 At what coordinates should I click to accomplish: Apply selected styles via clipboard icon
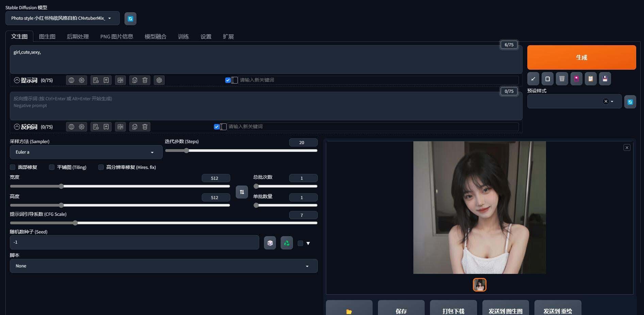click(x=591, y=79)
